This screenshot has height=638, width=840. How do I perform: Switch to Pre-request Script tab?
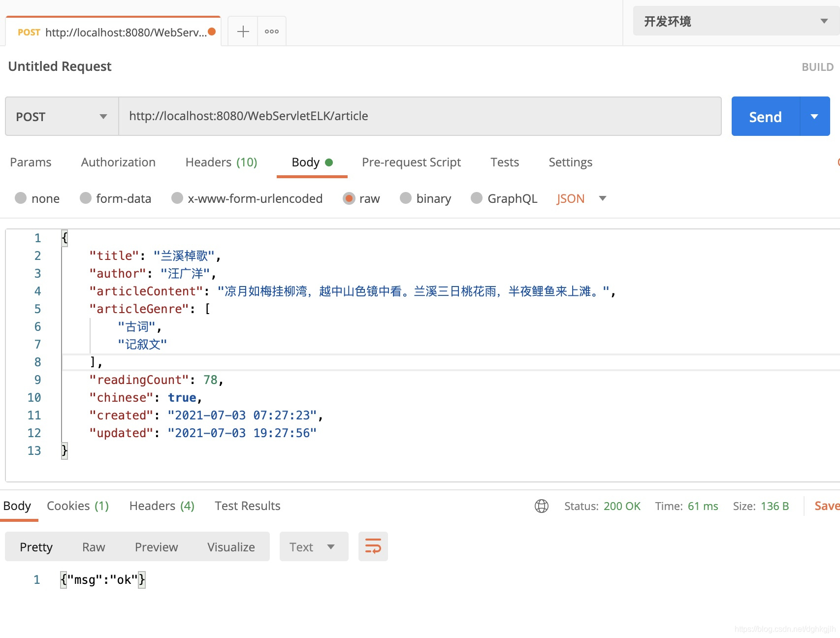tap(411, 162)
